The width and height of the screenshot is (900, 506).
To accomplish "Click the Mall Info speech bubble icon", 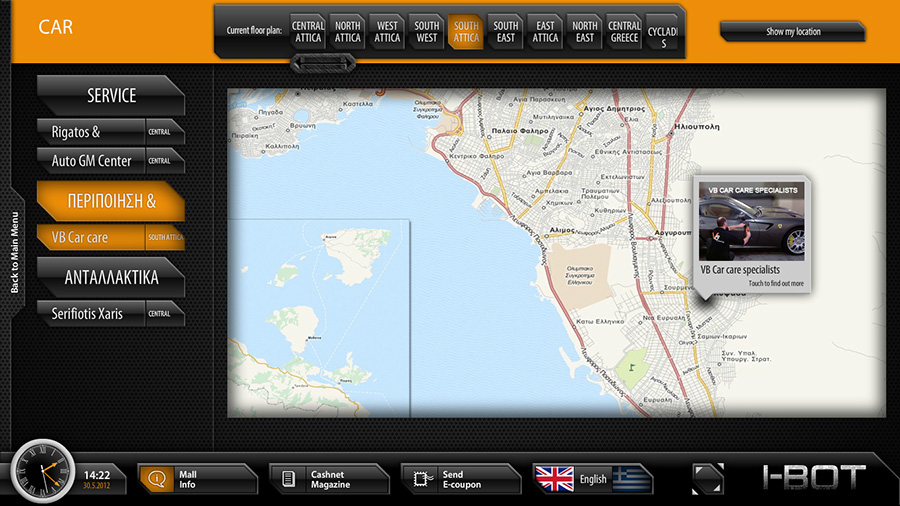I will coord(156,479).
